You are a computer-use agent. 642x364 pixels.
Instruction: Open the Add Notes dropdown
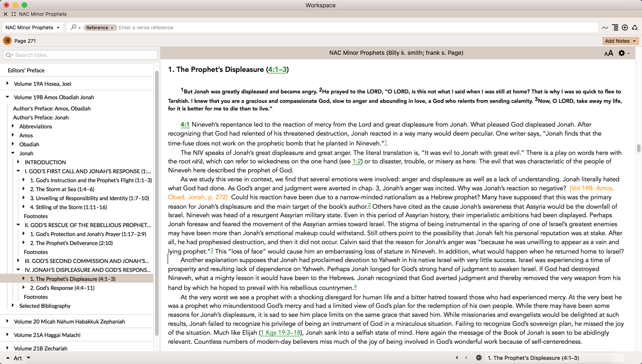pyautogui.click(x=620, y=41)
